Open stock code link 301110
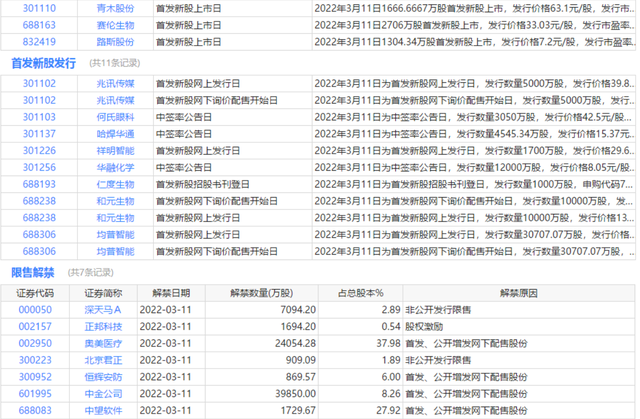Image resolution: width=640 pixels, height=419 pixels. tap(39, 8)
